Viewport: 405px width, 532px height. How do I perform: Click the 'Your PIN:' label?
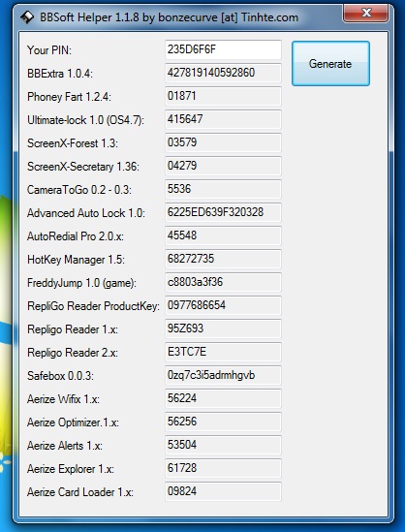pyautogui.click(x=49, y=50)
